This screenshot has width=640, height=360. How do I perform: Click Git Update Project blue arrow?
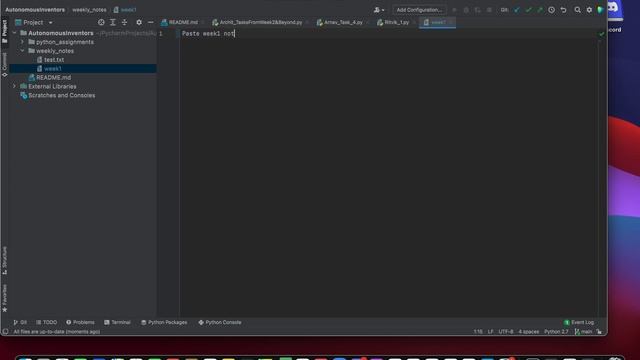click(517, 10)
